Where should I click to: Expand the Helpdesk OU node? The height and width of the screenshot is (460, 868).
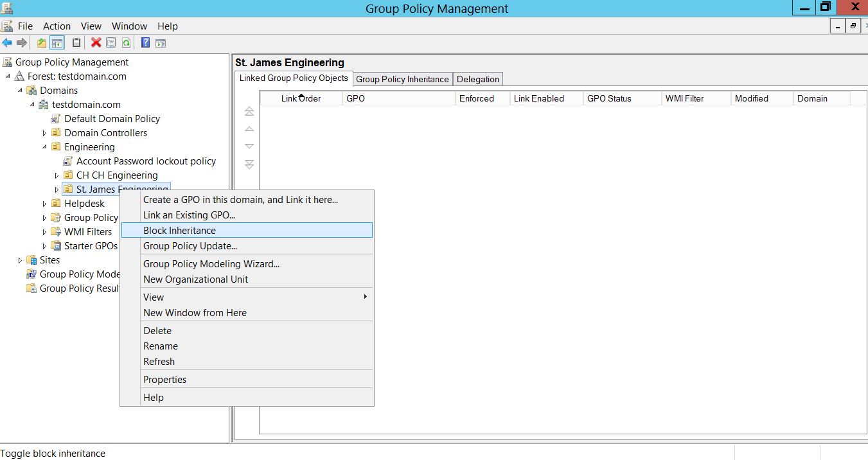coord(45,204)
